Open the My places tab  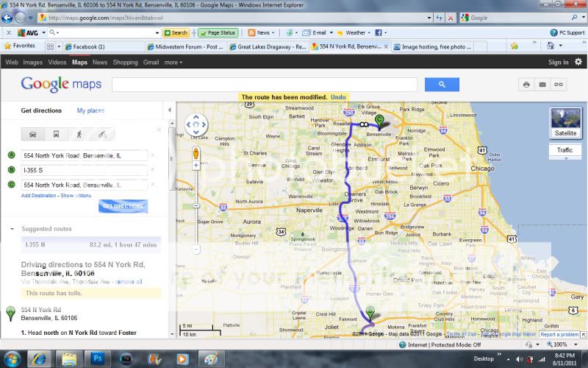pyautogui.click(x=90, y=110)
